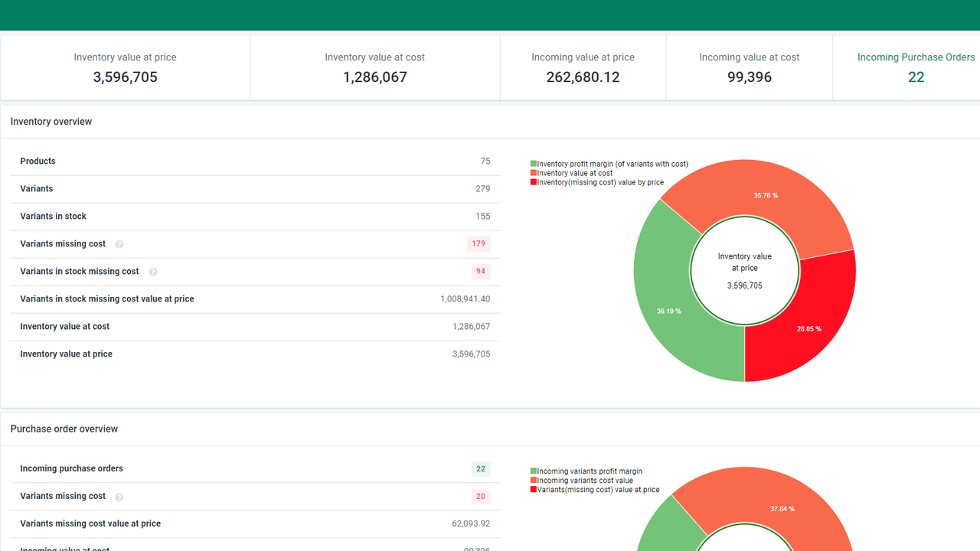Click the 35.76 % orange donut segment
Image resolution: width=980 pixels, height=551 pixels.
point(766,195)
